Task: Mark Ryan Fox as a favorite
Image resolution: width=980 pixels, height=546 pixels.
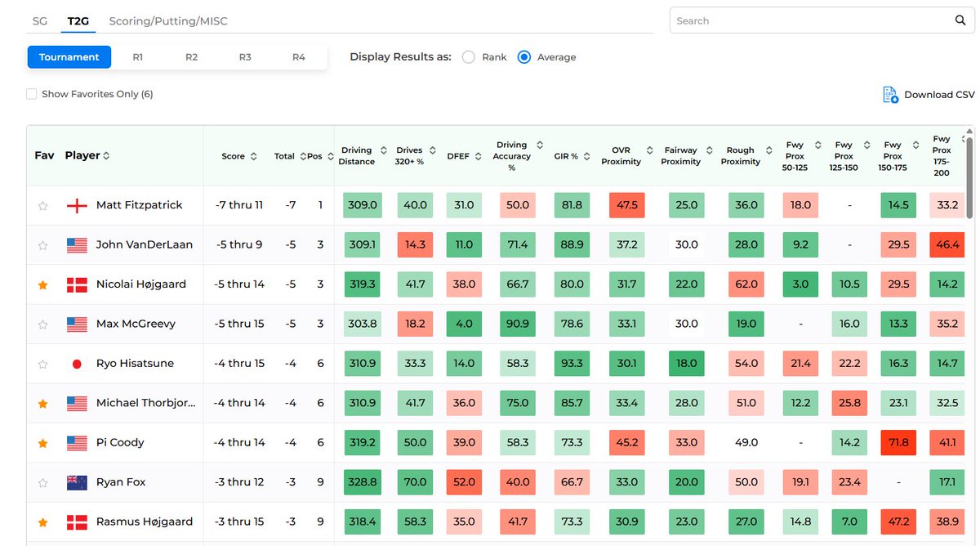Action: [x=42, y=483]
